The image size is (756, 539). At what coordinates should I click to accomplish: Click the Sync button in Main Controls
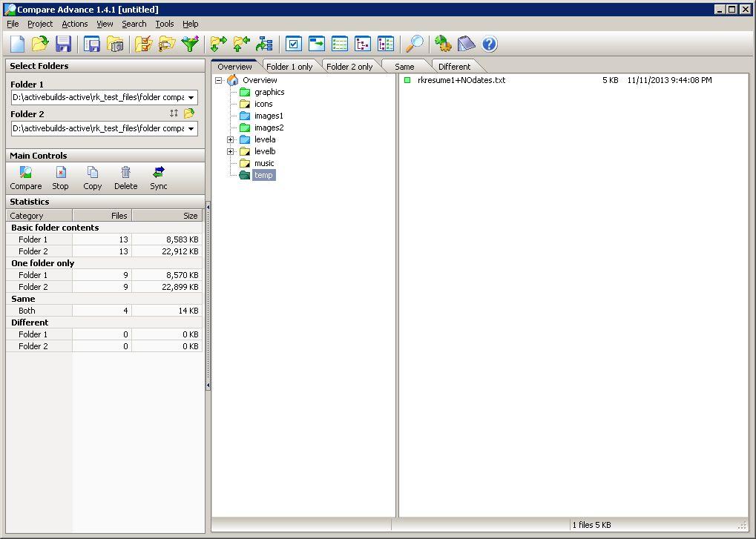tap(159, 178)
